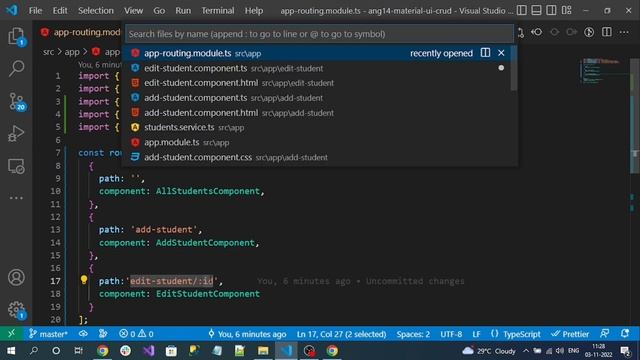640x360 pixels.
Task: Click the Open Changes git icon in editor toolbar
Action: [520, 32]
